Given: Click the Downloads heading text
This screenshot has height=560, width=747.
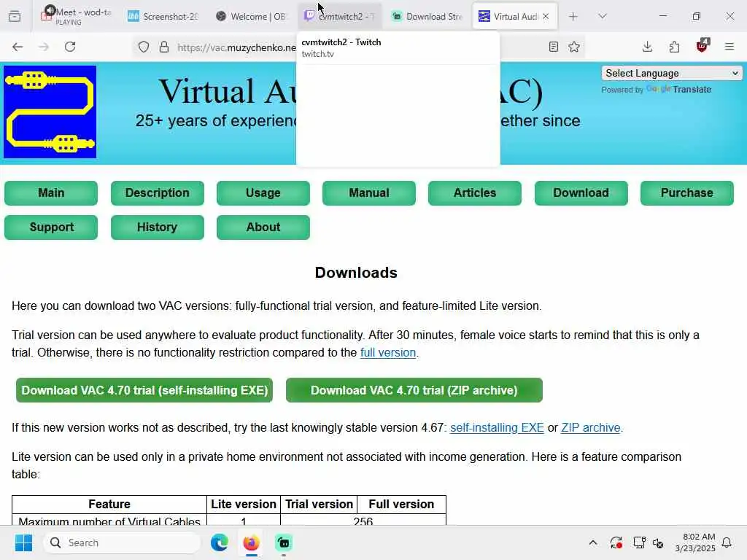Looking at the screenshot, I should (x=356, y=273).
